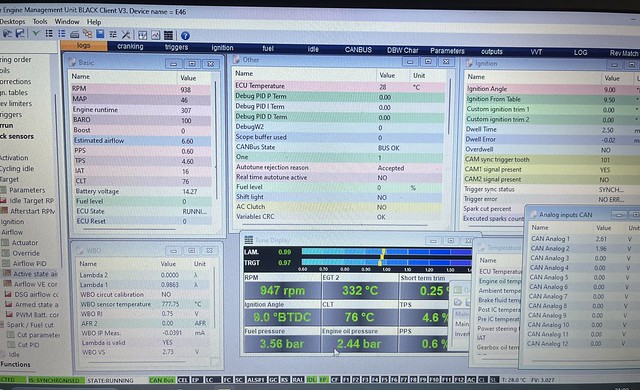Expand the Spark / Fuel cut tree node
The image size is (640, 390).
coord(30,325)
